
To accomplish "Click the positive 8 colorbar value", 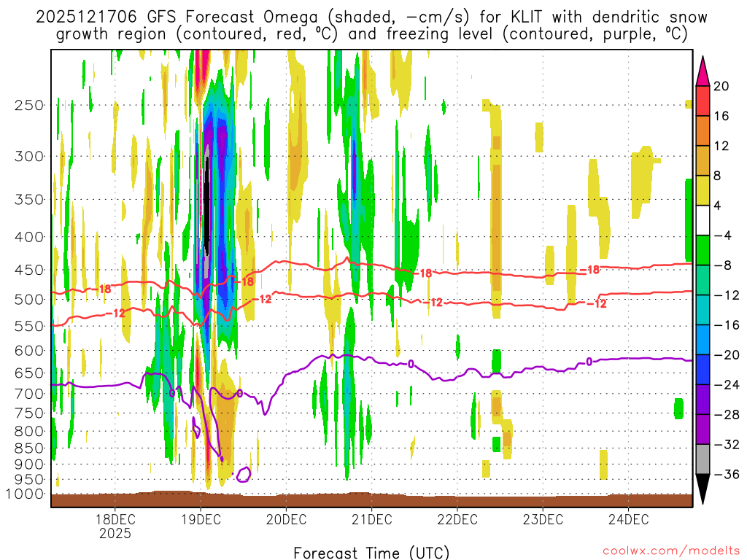I will (718, 176).
